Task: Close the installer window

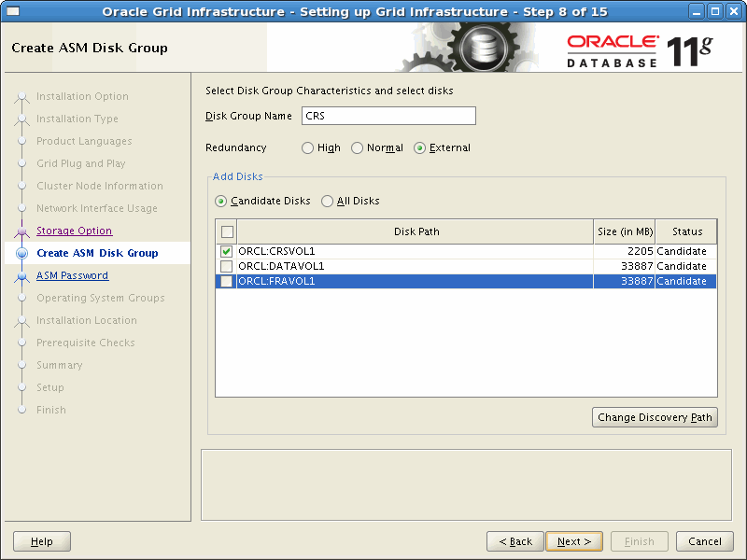Action: click(734, 11)
